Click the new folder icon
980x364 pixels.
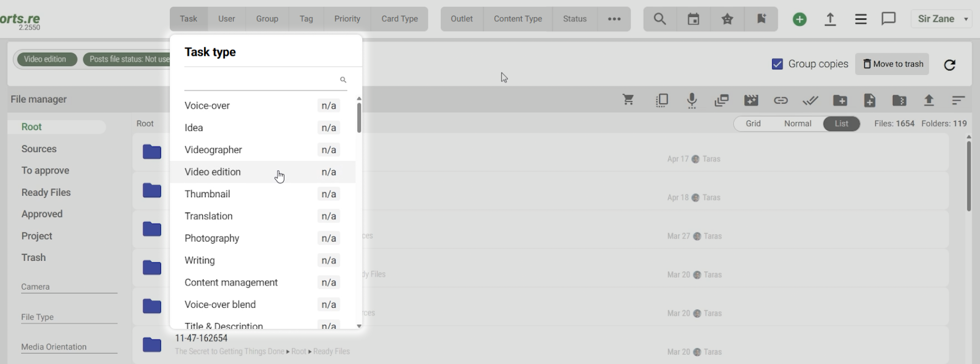coord(840,100)
